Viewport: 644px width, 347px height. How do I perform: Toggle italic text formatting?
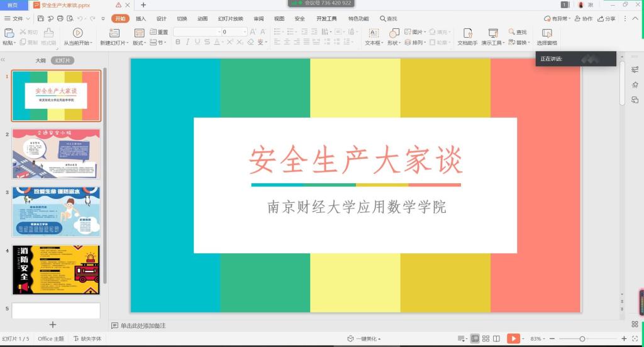[187, 42]
